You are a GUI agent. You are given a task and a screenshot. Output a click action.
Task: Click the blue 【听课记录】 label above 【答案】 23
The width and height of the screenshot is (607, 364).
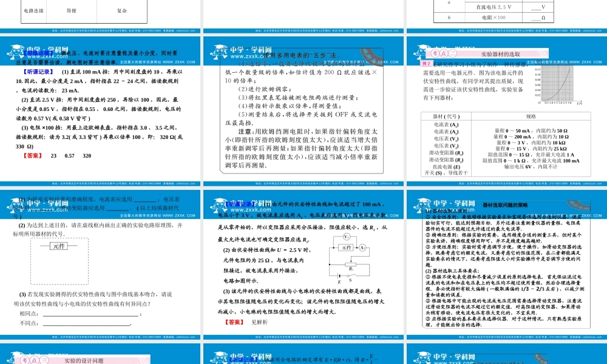(x=38, y=72)
